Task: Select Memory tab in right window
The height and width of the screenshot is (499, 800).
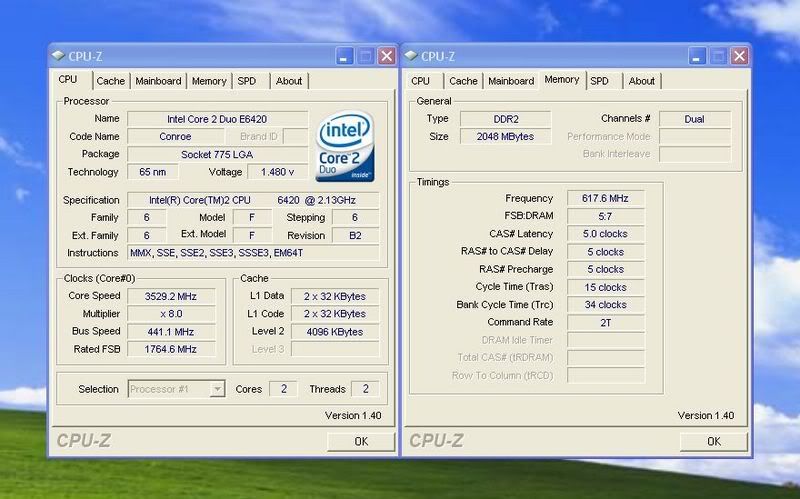Action: 562,80
